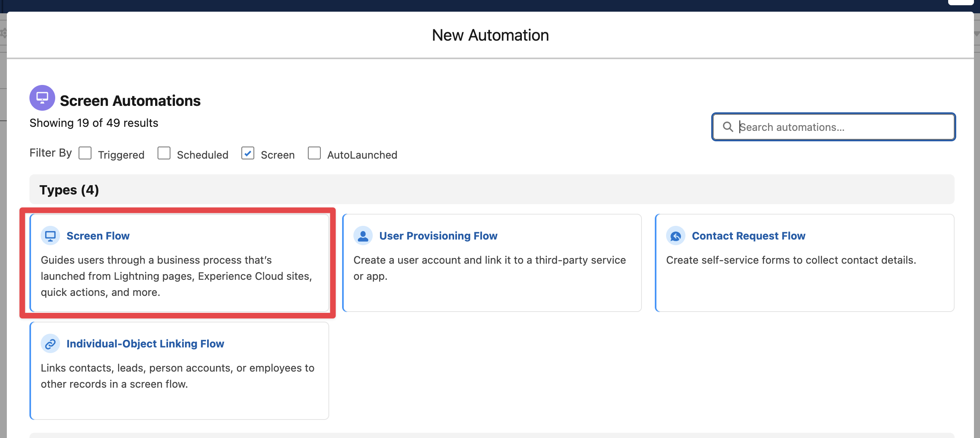Click the Individual-Object Linking Flow chain icon

(x=50, y=344)
